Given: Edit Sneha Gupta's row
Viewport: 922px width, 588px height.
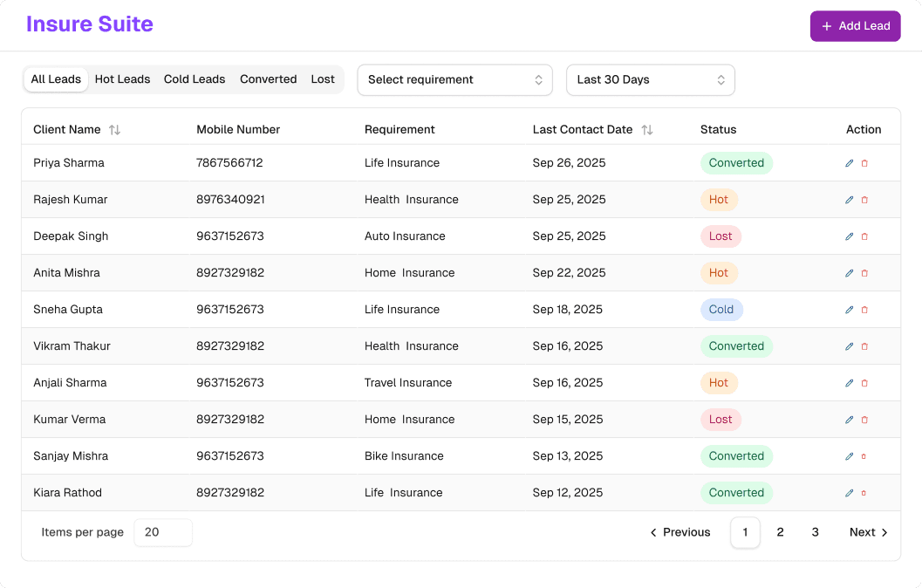Looking at the screenshot, I should [x=849, y=310].
